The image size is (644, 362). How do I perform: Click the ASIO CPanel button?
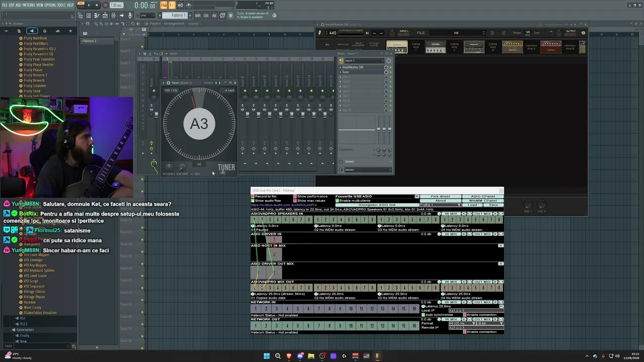(x=483, y=197)
